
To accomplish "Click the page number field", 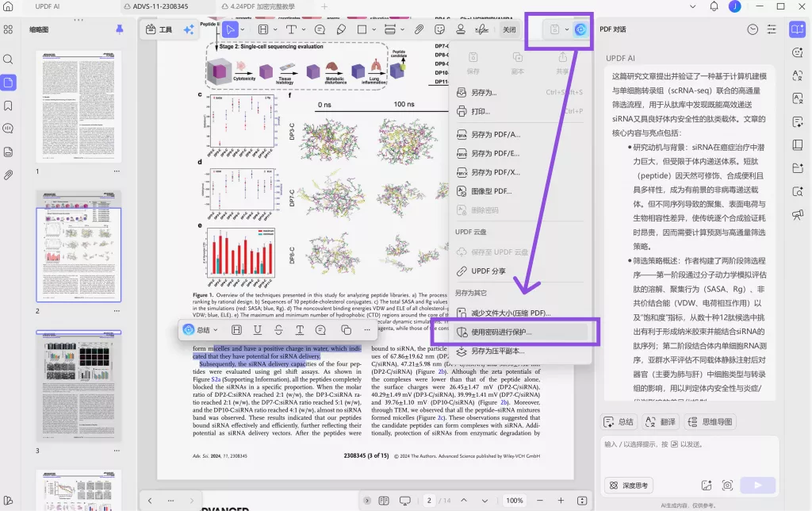I will tap(429, 501).
